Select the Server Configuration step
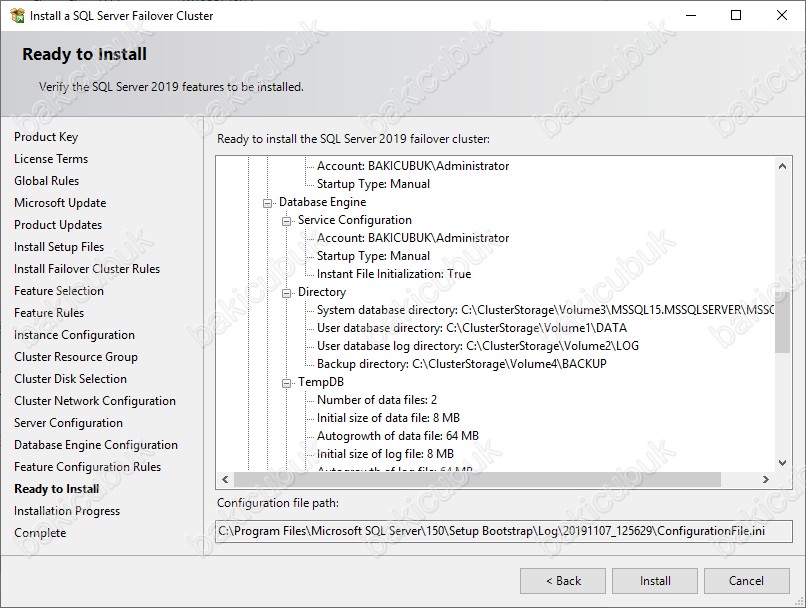806x608 pixels. coord(68,423)
